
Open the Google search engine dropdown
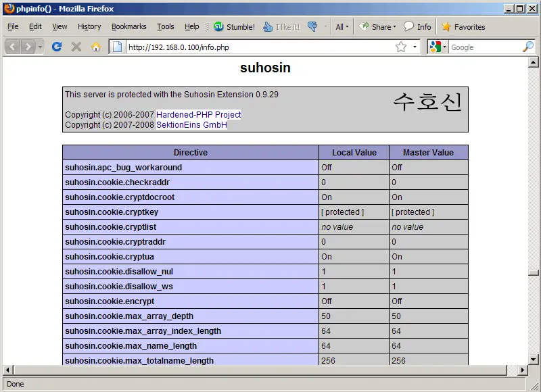click(438, 47)
